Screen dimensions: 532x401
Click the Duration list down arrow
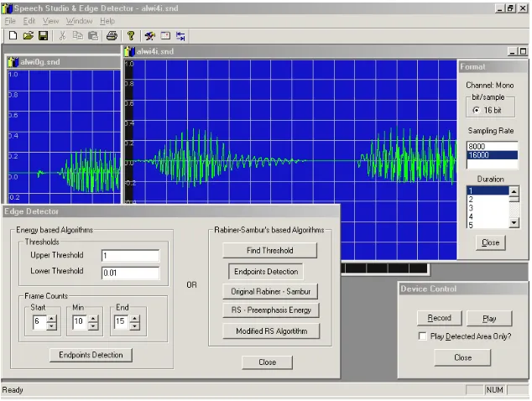click(x=514, y=222)
